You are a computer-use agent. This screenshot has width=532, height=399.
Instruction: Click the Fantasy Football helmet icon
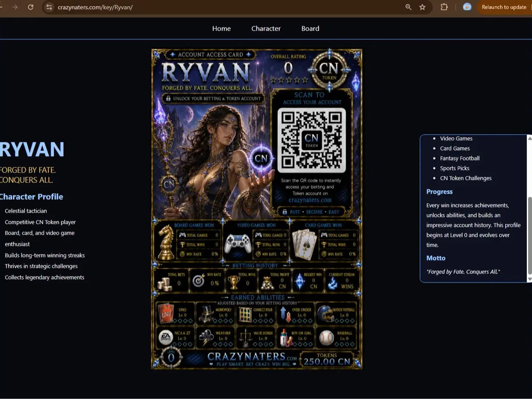click(x=325, y=314)
